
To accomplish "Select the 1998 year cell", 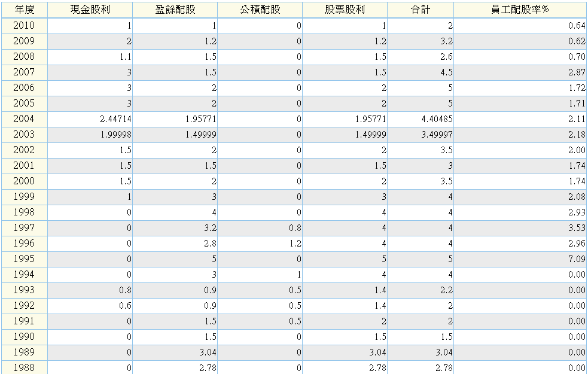I will tap(25, 212).
